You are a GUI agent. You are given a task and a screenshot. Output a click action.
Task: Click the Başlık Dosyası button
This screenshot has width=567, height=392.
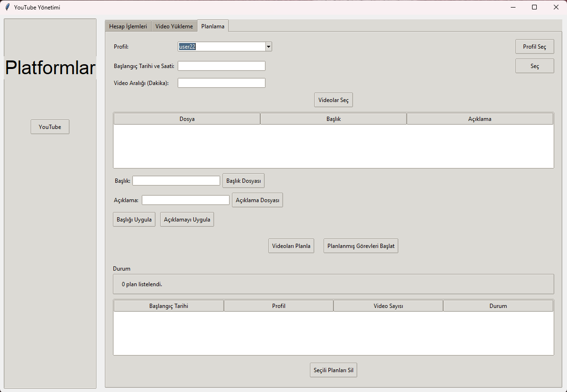(x=244, y=181)
